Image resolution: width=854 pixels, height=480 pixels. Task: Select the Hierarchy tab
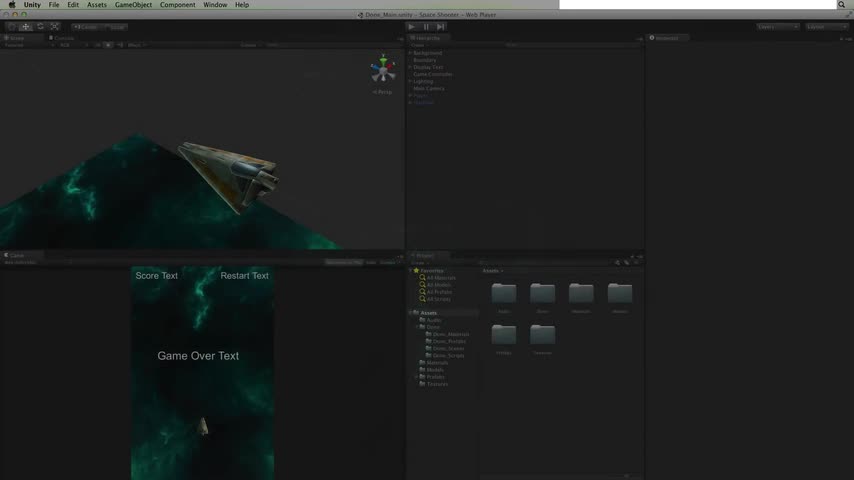428,38
